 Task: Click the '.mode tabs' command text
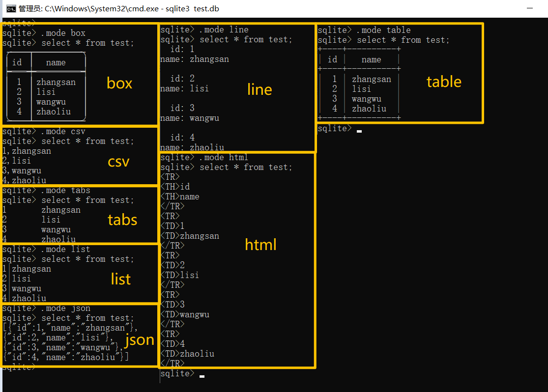point(66,191)
